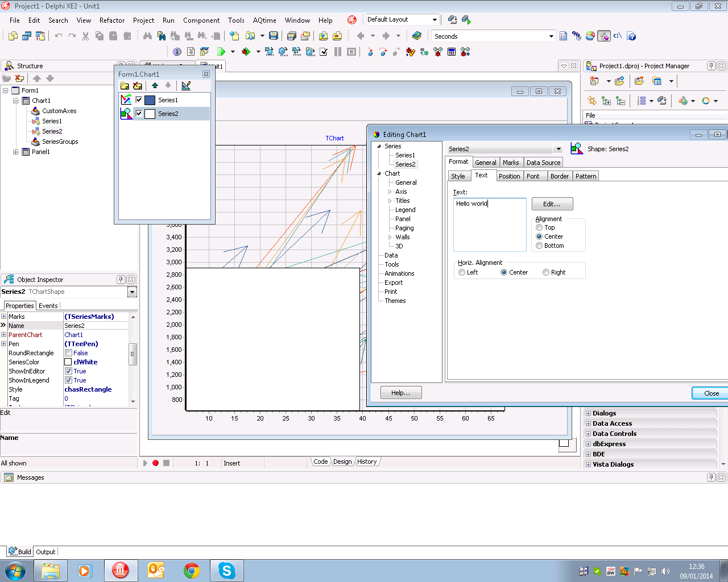The height and width of the screenshot is (582, 728).
Task: Click the Structure pane up arrow icon
Action: (37, 78)
